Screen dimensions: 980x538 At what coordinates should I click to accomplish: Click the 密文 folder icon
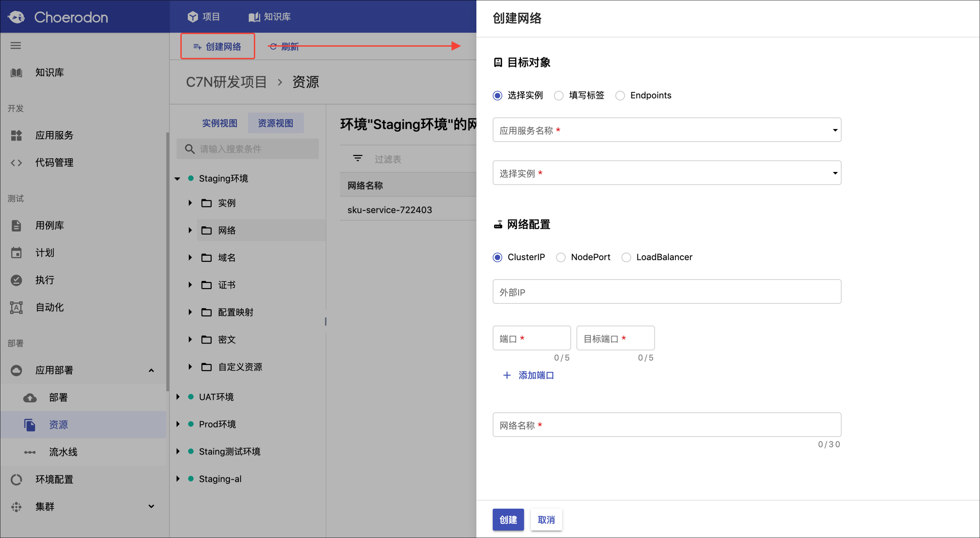point(206,339)
